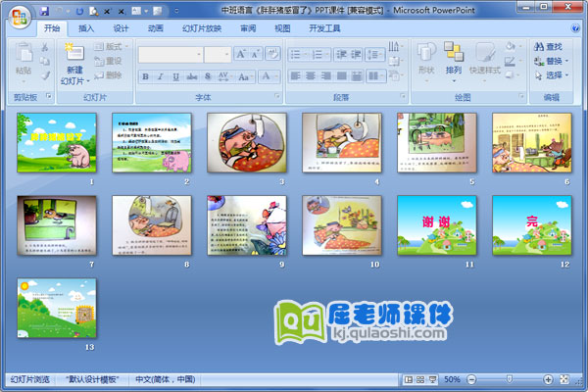Open line spacing dropdown

pos(375,55)
